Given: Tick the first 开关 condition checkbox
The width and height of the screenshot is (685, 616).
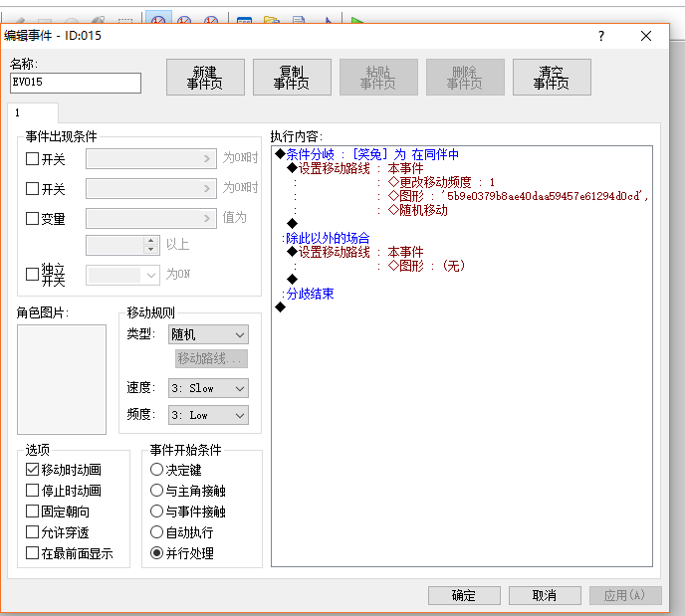Looking at the screenshot, I should point(32,158).
